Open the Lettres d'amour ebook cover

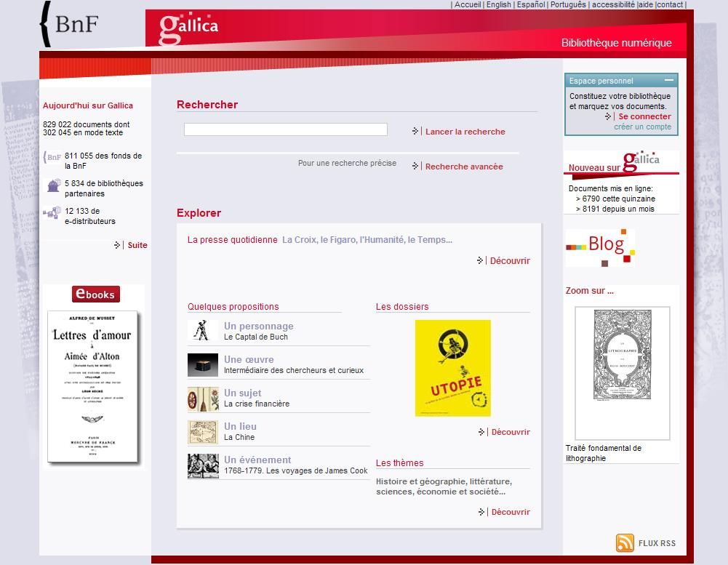[92, 387]
